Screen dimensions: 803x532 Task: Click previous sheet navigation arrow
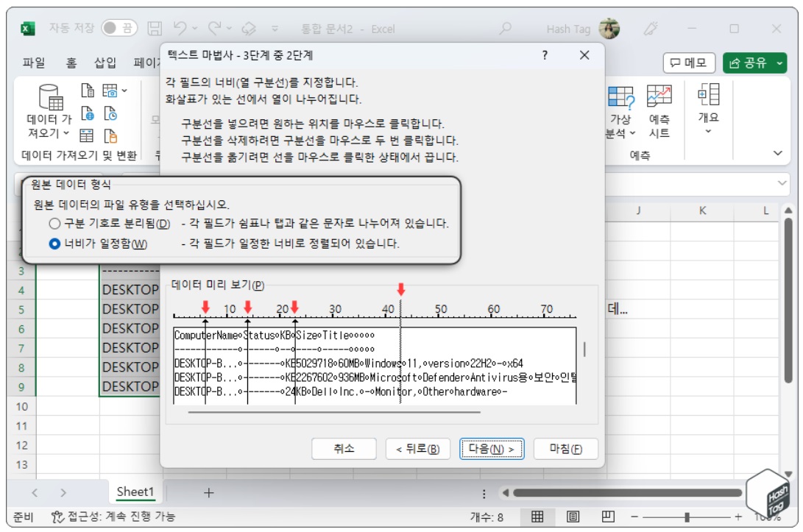[x=35, y=492]
